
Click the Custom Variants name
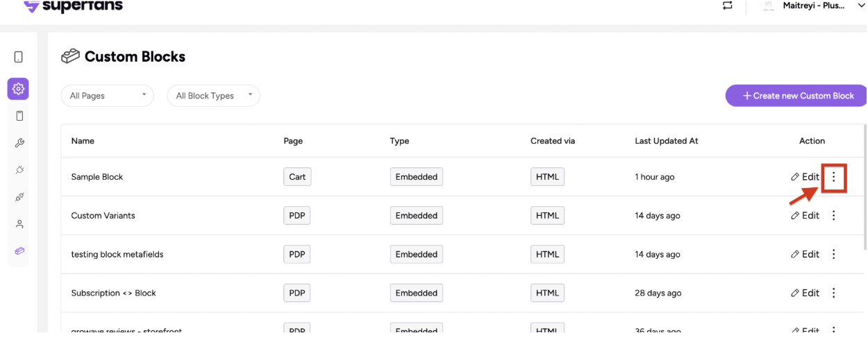(103, 216)
